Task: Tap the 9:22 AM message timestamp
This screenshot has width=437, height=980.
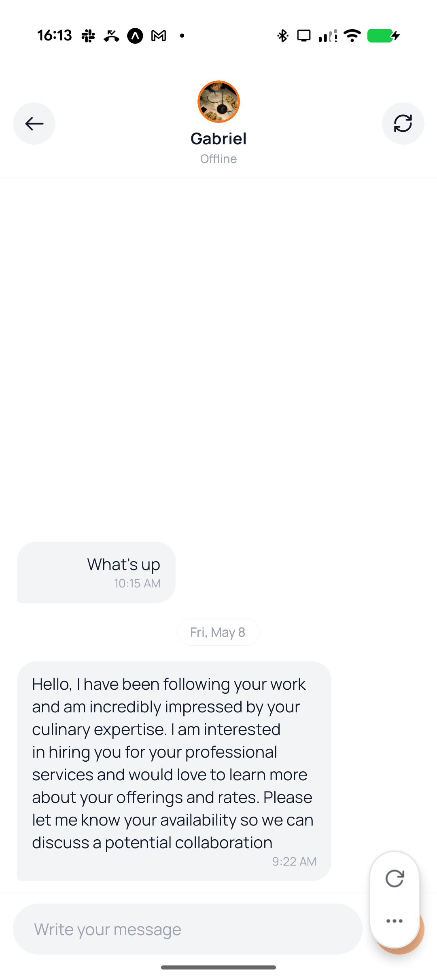Action: 294,862
